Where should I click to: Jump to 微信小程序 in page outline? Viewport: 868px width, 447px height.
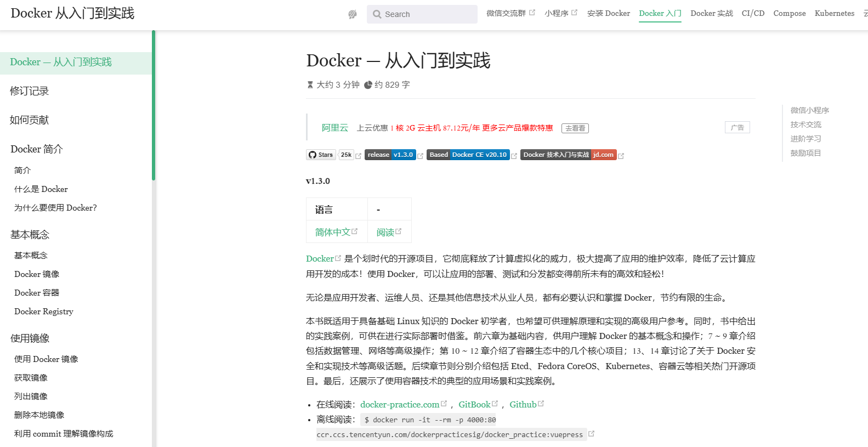tap(810, 110)
